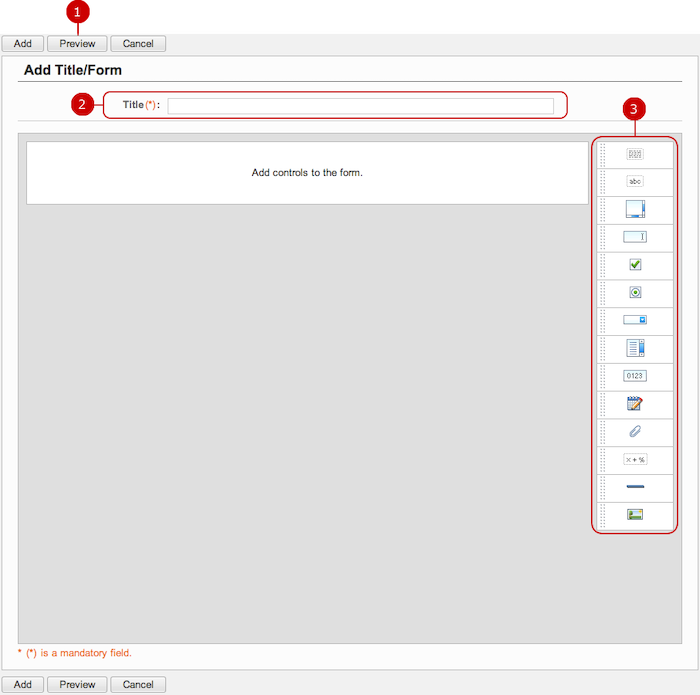Pick the 'abc' text control icon

pos(635,181)
